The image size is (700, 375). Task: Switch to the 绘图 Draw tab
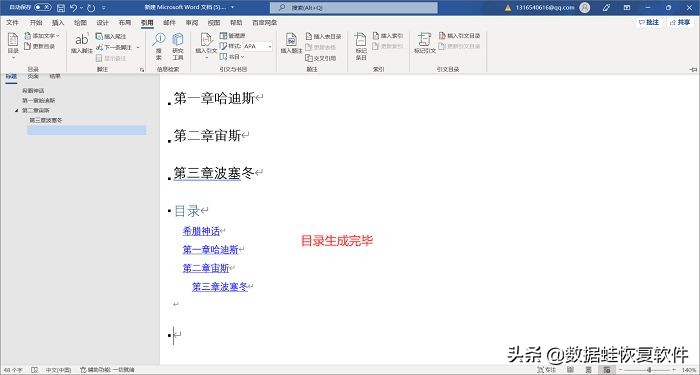coord(80,22)
